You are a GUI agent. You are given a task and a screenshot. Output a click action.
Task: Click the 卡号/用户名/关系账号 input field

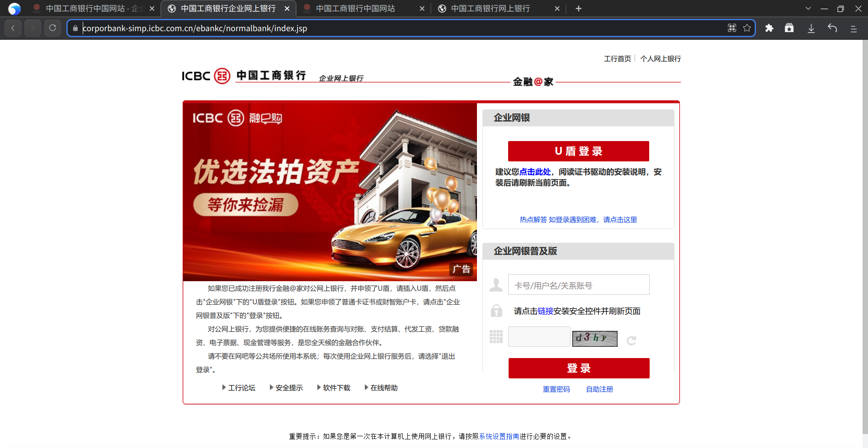(x=578, y=284)
